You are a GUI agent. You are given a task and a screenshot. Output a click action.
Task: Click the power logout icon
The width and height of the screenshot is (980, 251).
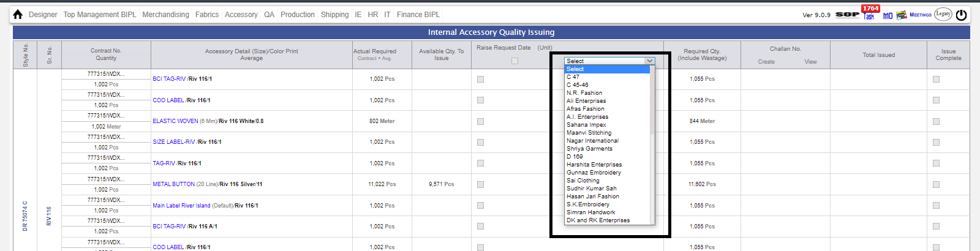pos(962,15)
